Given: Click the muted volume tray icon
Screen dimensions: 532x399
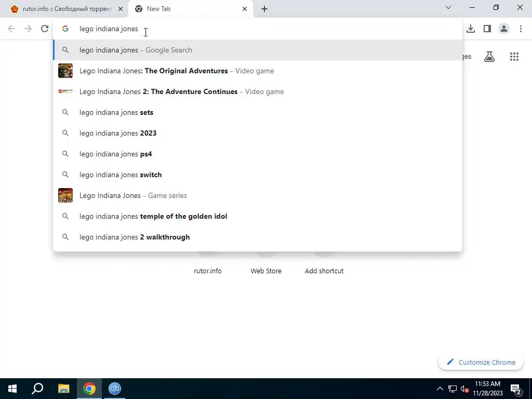Looking at the screenshot, I should coord(464,389).
